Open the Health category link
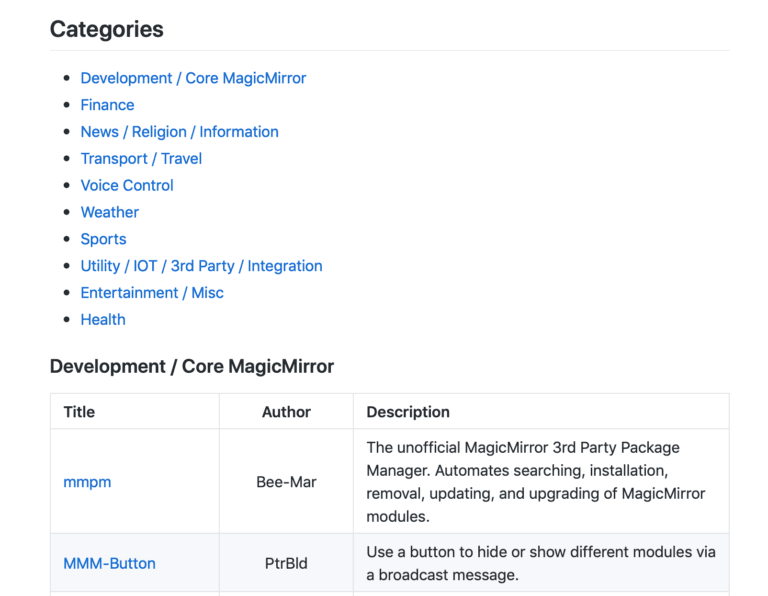Viewport: 768px width, 596px height. click(103, 320)
